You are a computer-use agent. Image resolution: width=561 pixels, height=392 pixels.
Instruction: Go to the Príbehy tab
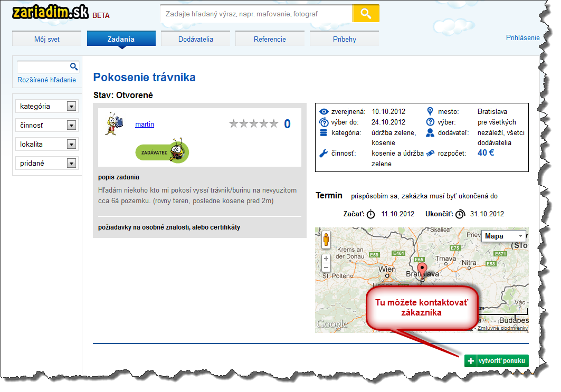344,39
